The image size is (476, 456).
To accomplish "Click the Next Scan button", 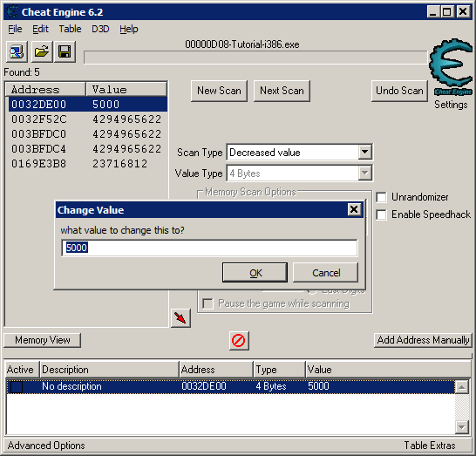I will coord(282,91).
